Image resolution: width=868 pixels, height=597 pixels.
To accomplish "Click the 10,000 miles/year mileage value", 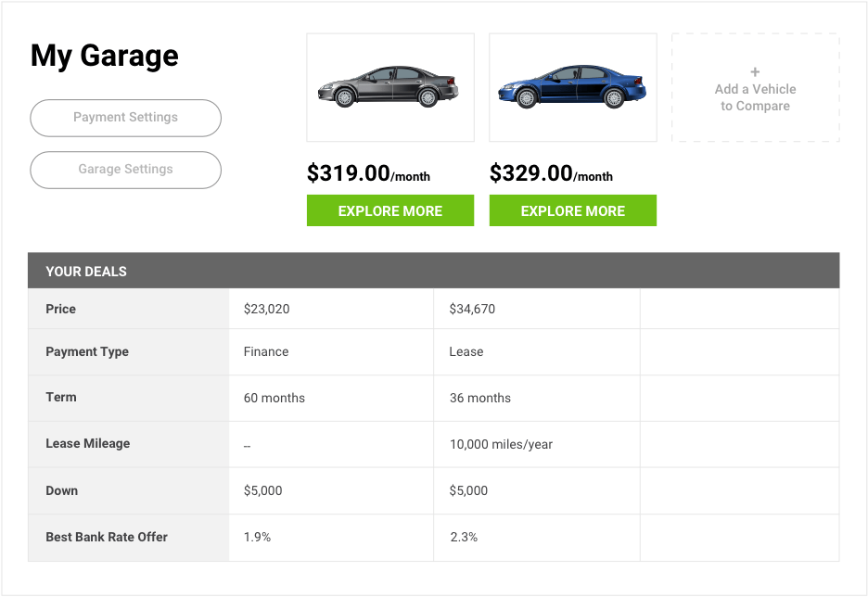I will (501, 444).
